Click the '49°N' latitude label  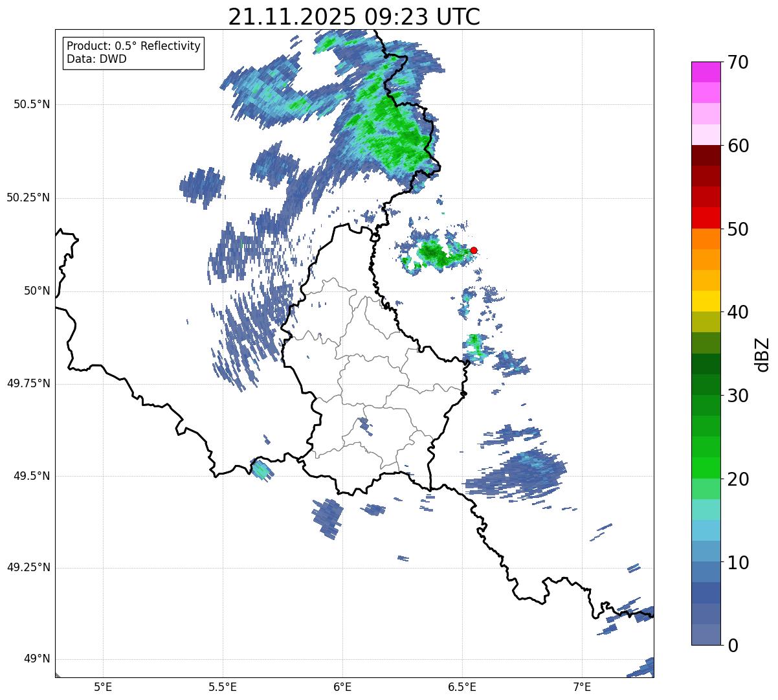38,659
